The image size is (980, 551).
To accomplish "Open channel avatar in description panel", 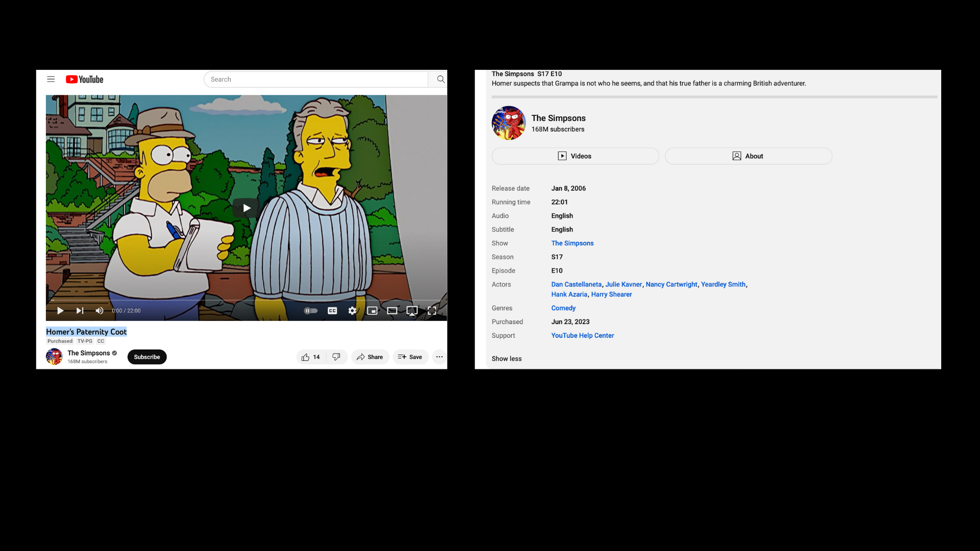I will [508, 123].
